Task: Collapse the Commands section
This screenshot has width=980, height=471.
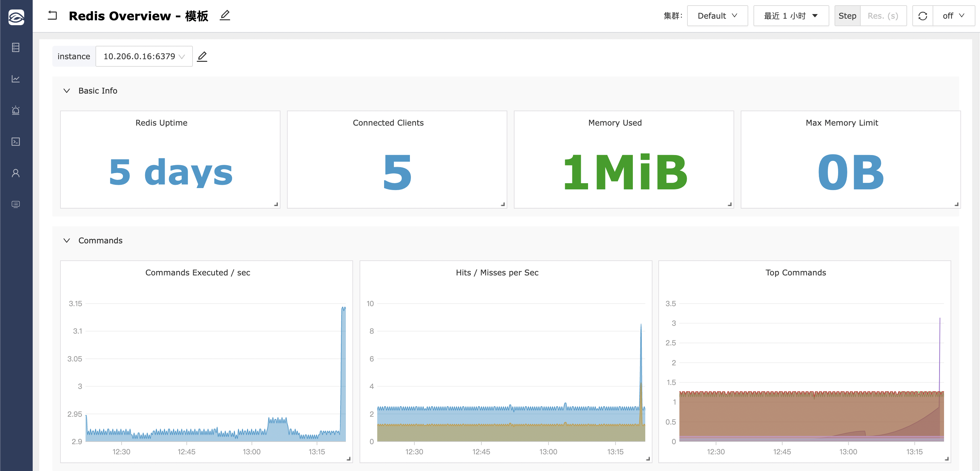Action: point(67,241)
